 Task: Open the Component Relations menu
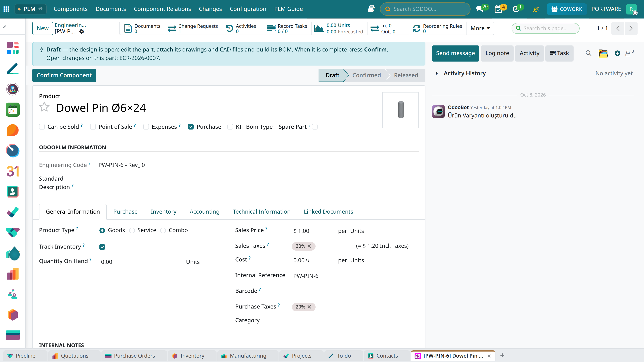162,9
